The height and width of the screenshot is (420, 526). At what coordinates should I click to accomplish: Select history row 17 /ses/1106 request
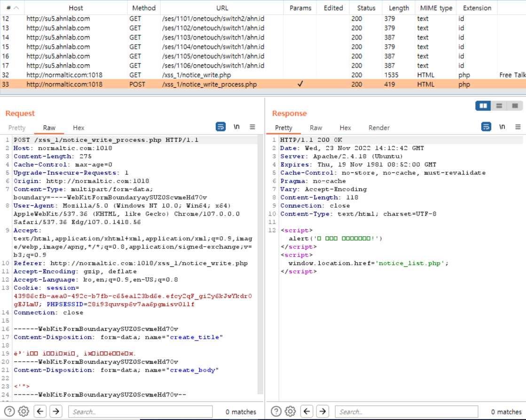pyautogui.click(x=263, y=65)
